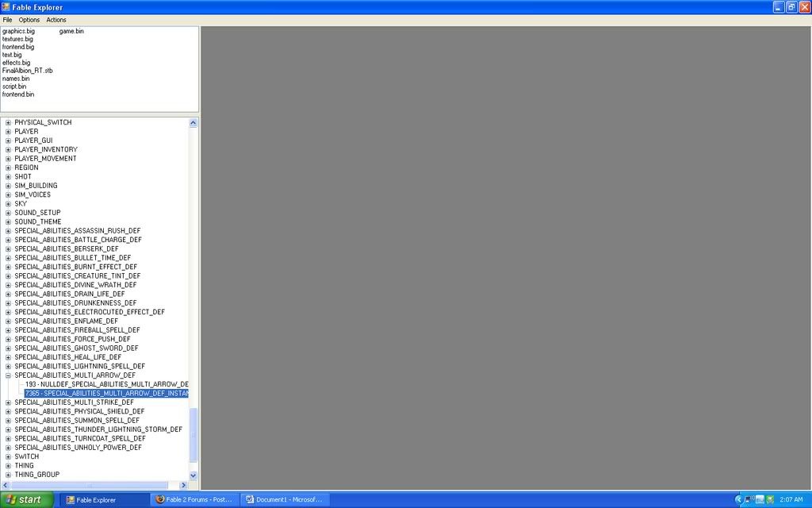Select names.bin in the file list
Image resolution: width=812 pixels, height=508 pixels.
coord(16,79)
